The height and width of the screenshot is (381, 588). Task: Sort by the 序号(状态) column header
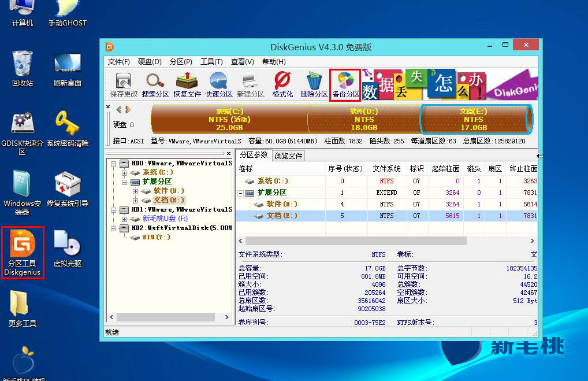346,169
